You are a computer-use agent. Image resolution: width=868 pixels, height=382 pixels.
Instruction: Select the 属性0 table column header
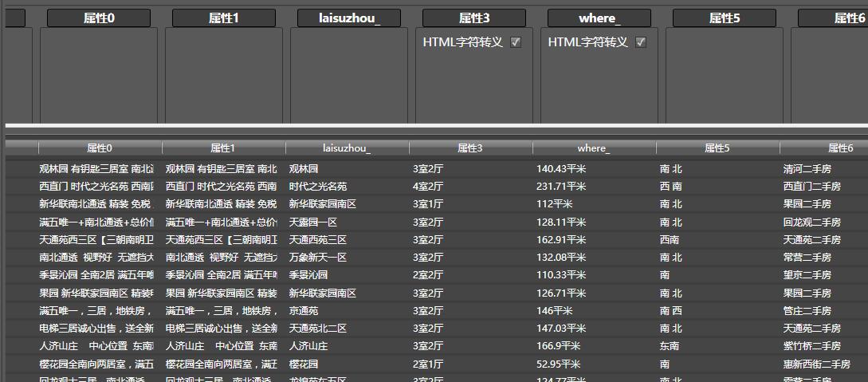[100, 148]
